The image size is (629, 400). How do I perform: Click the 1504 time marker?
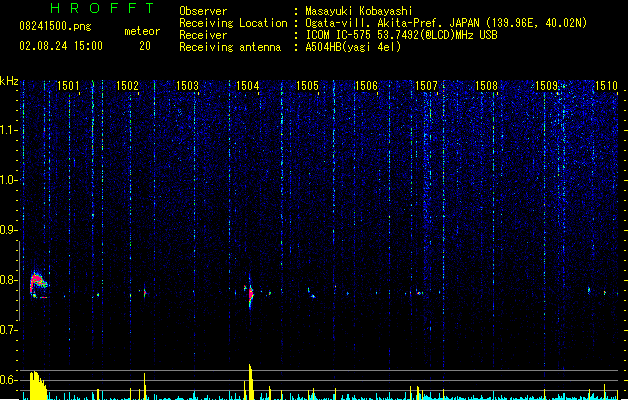(248, 86)
